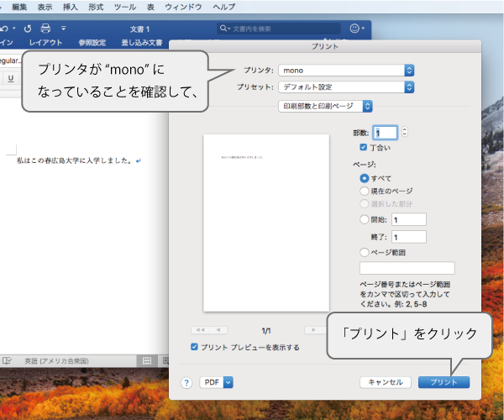Open the 表 menu

tap(150, 7)
